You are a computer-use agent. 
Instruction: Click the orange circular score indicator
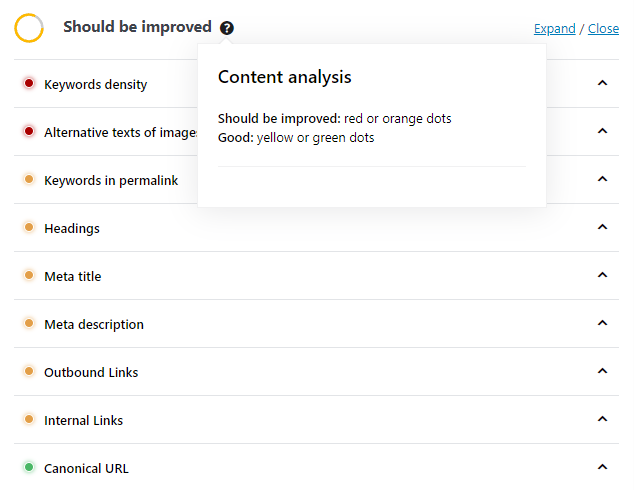pyautogui.click(x=29, y=28)
